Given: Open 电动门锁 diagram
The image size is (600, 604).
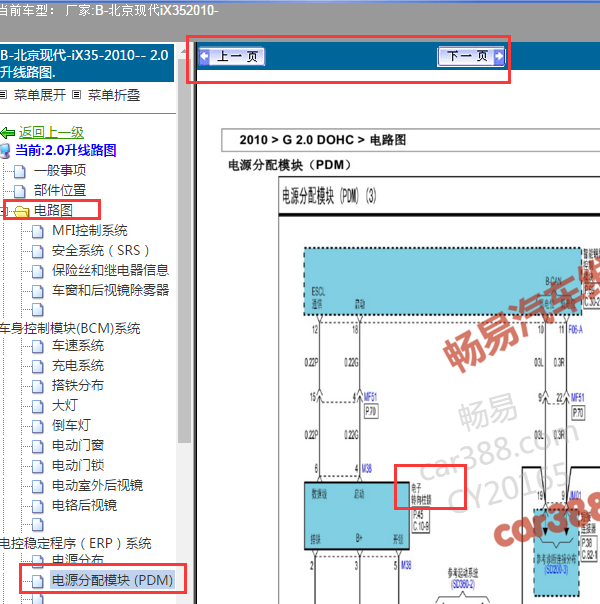Looking at the screenshot, I should pos(78,466).
